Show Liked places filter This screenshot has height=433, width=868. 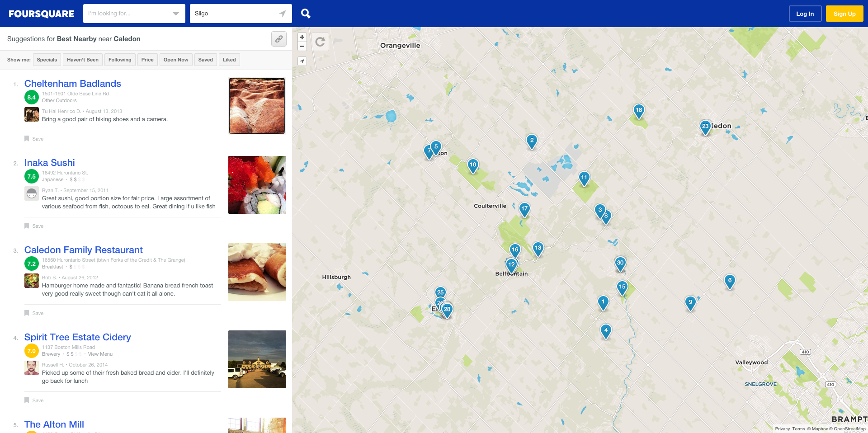click(x=229, y=60)
